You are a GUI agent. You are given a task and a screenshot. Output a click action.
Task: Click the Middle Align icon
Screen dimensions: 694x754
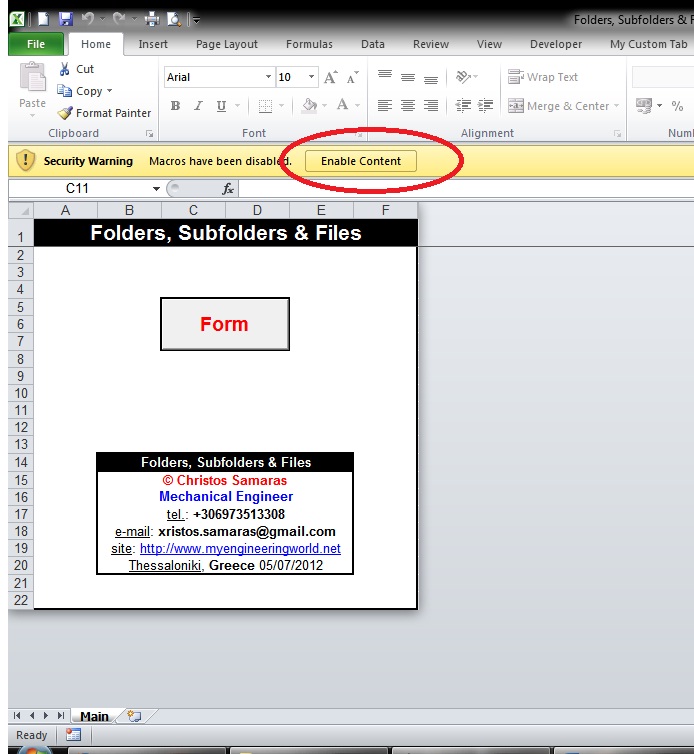[408, 77]
